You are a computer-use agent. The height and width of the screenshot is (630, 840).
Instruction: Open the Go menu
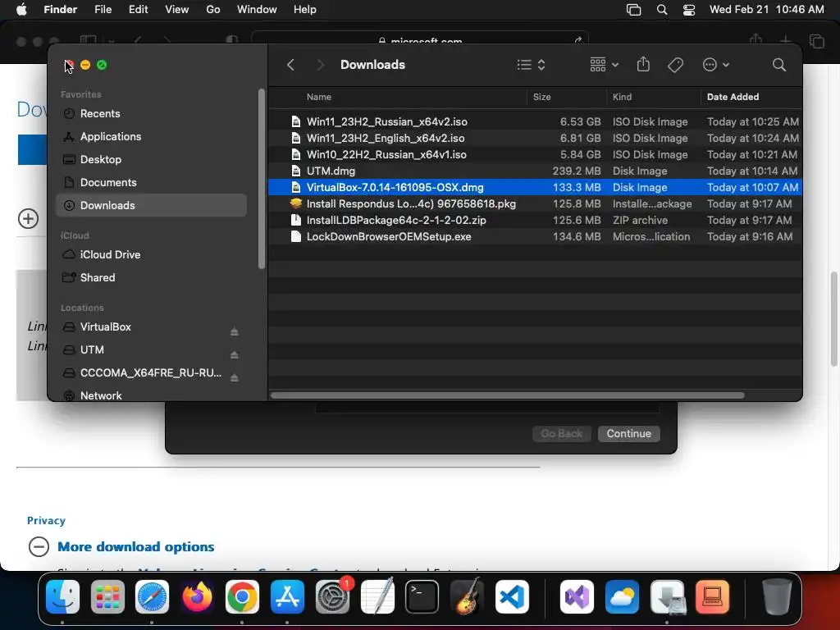213,10
